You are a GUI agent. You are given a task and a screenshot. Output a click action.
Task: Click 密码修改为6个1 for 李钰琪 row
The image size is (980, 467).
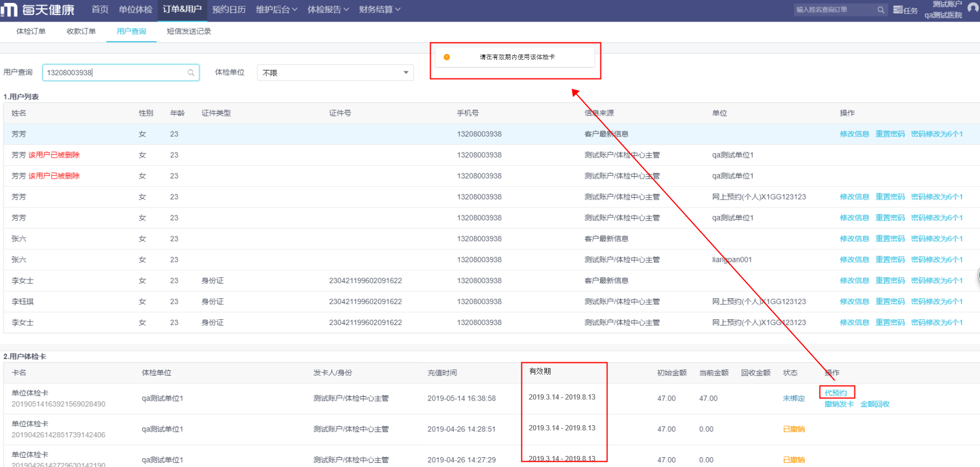pyautogui.click(x=937, y=302)
